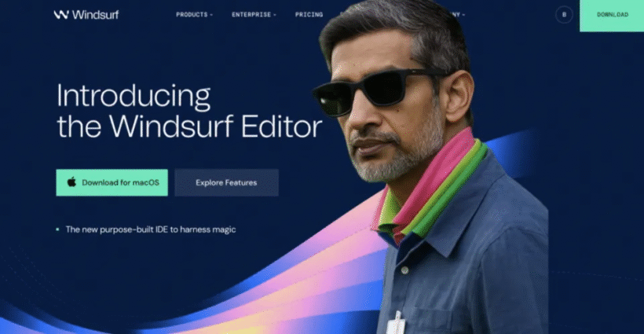Viewport: 644px width, 334px height.
Task: Click the Windsurf wordmark text
Action: [95, 15]
